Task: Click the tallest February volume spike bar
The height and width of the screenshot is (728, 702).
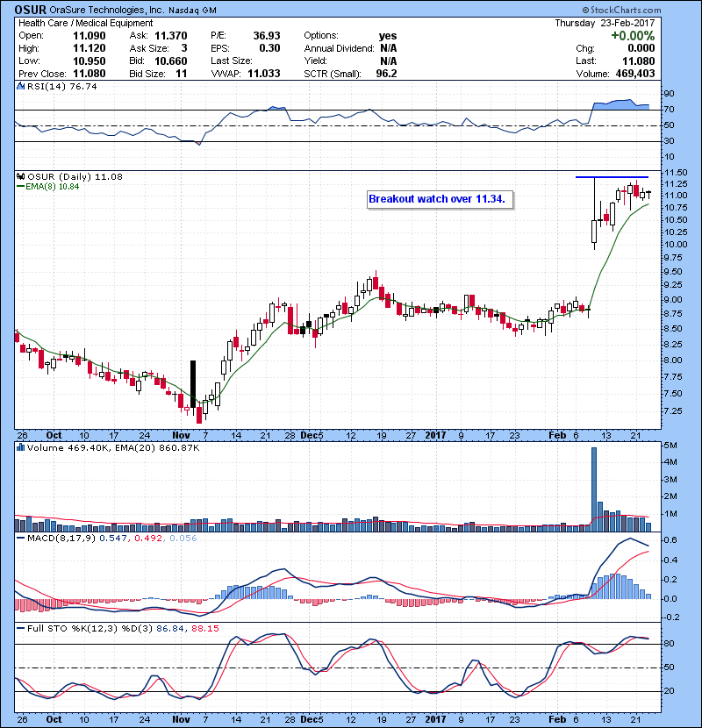Action: [x=594, y=489]
